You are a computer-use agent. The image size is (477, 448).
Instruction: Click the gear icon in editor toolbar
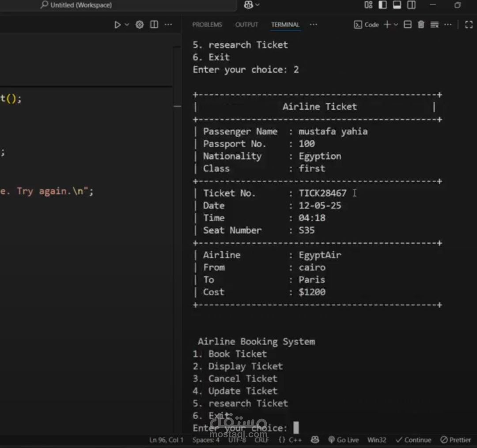click(140, 25)
